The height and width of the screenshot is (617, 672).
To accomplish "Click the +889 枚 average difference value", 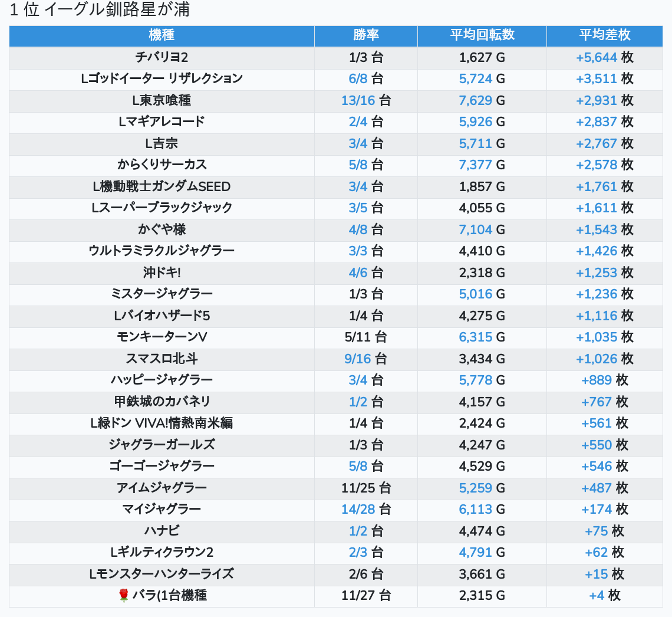I will 605,380.
